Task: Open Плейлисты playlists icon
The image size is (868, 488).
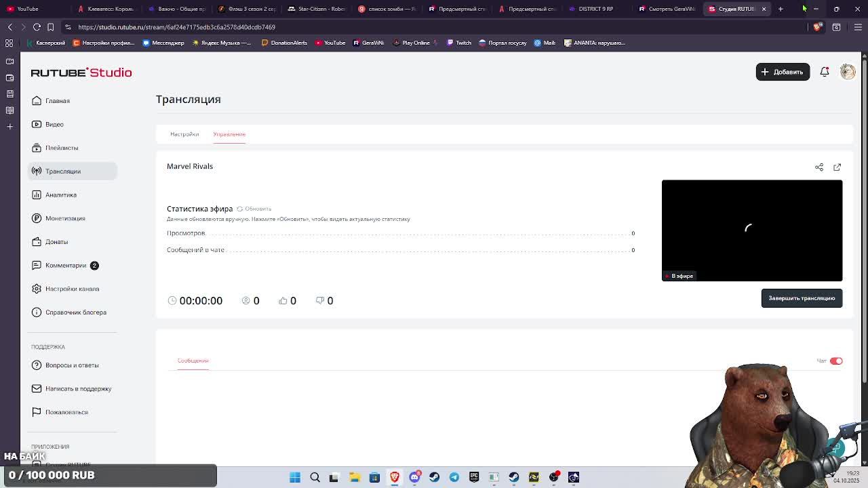Action: (37, 148)
